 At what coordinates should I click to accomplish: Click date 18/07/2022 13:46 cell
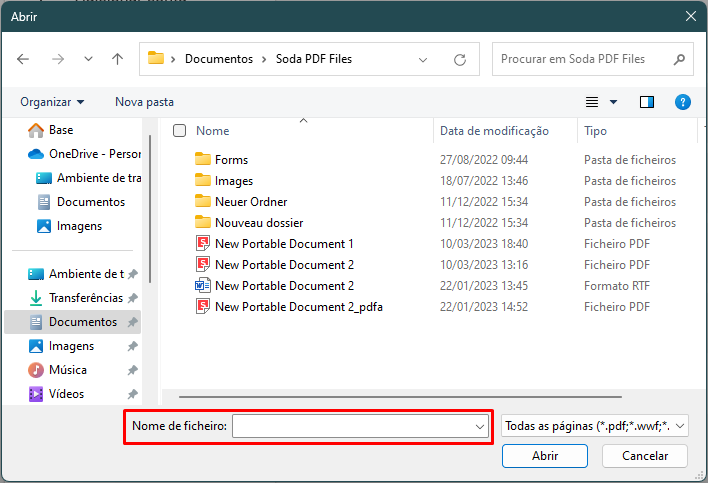[484, 181]
